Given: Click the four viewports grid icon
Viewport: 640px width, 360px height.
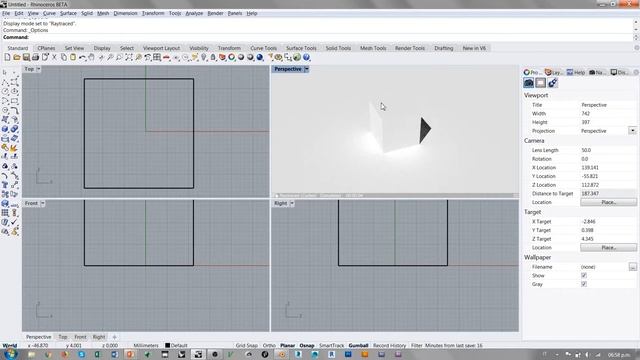Looking at the screenshot, I should [157, 58].
